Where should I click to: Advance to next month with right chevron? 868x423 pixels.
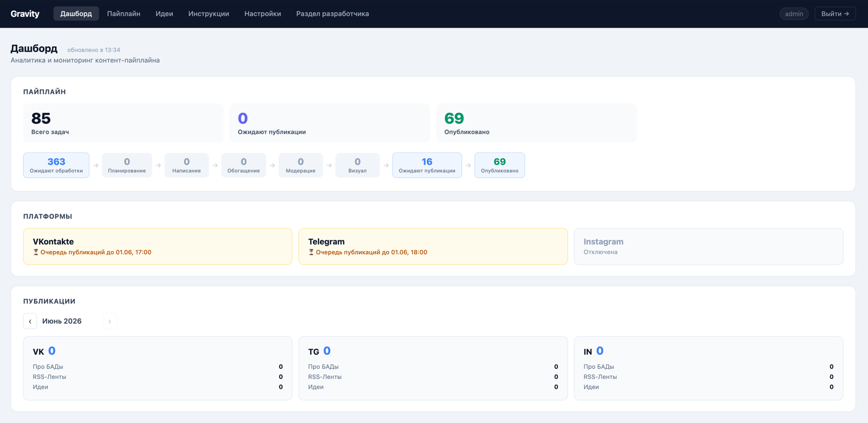110,321
